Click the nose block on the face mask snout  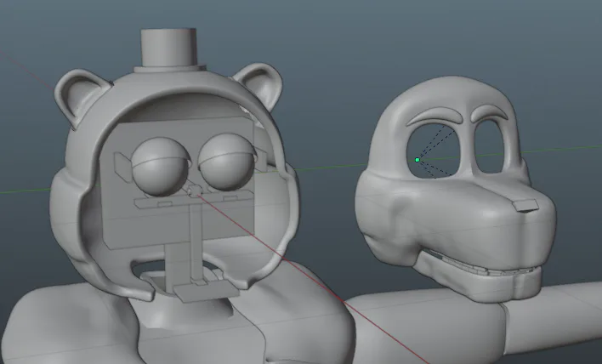525,206
